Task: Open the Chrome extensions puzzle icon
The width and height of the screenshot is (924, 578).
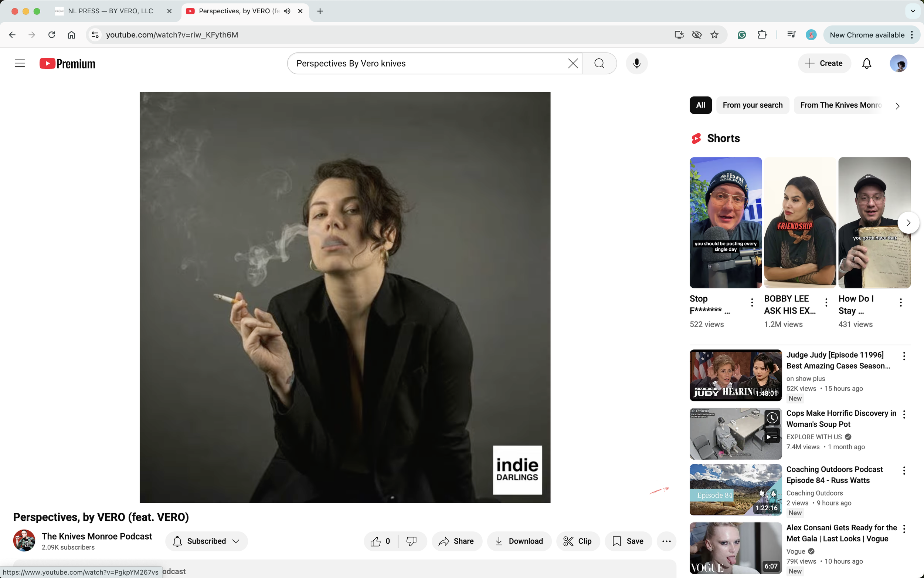Action: coord(762,35)
